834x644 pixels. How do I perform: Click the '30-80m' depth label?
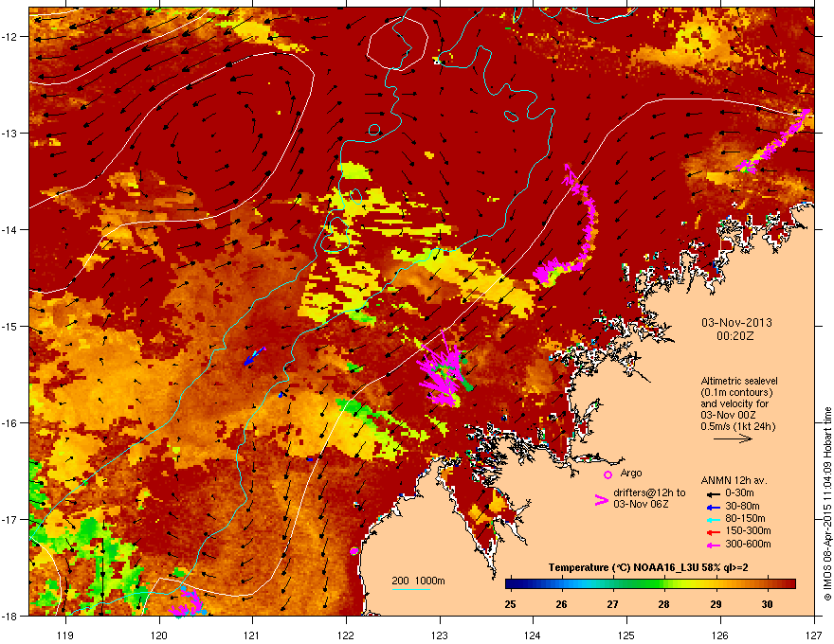742,506
